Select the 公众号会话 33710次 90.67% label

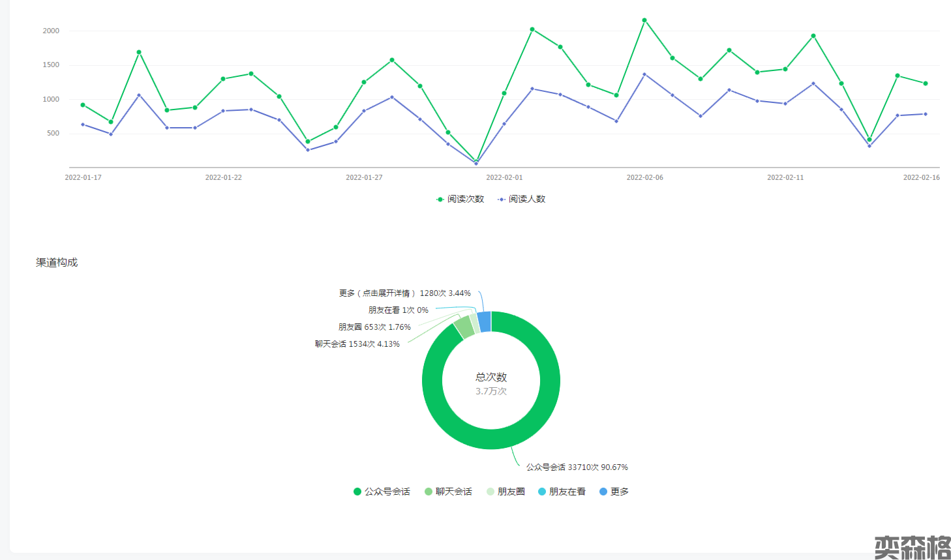[577, 467]
